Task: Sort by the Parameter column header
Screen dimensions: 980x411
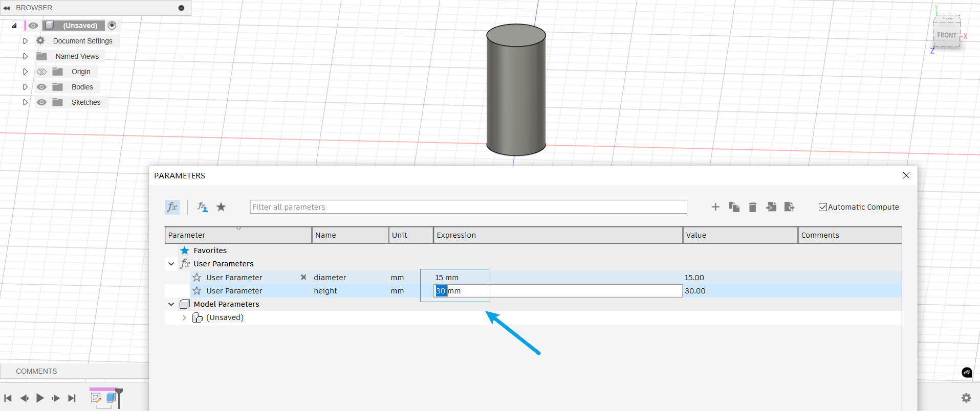Action: coord(238,235)
